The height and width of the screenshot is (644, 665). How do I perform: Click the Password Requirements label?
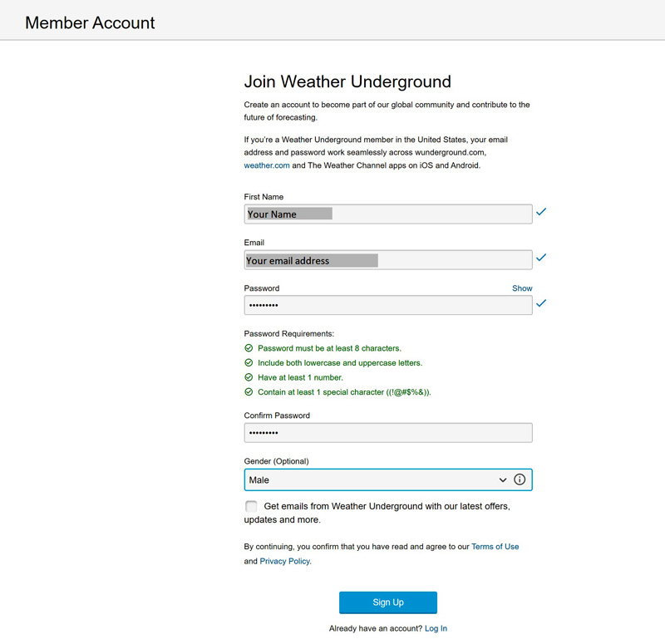click(x=288, y=334)
